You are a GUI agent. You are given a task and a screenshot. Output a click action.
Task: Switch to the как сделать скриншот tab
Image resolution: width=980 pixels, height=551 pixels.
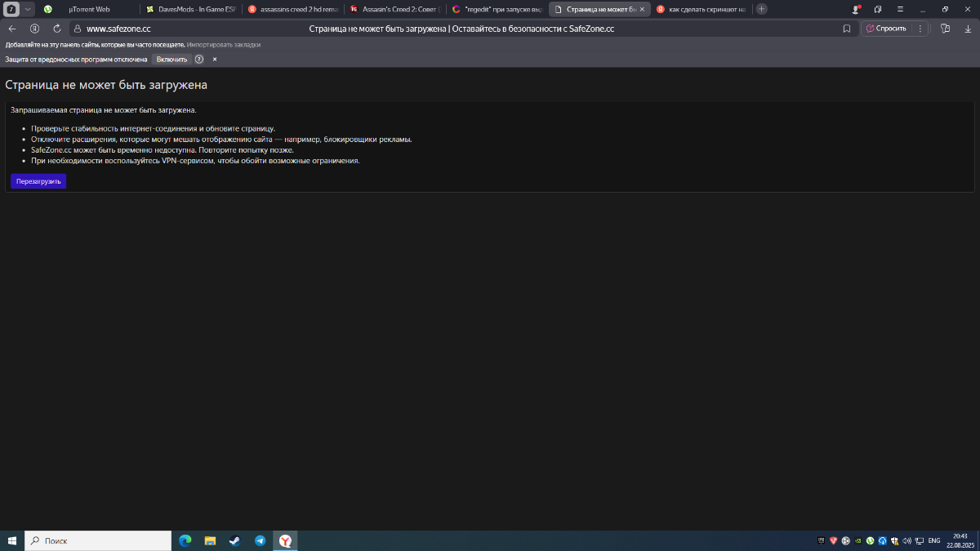(x=702, y=9)
